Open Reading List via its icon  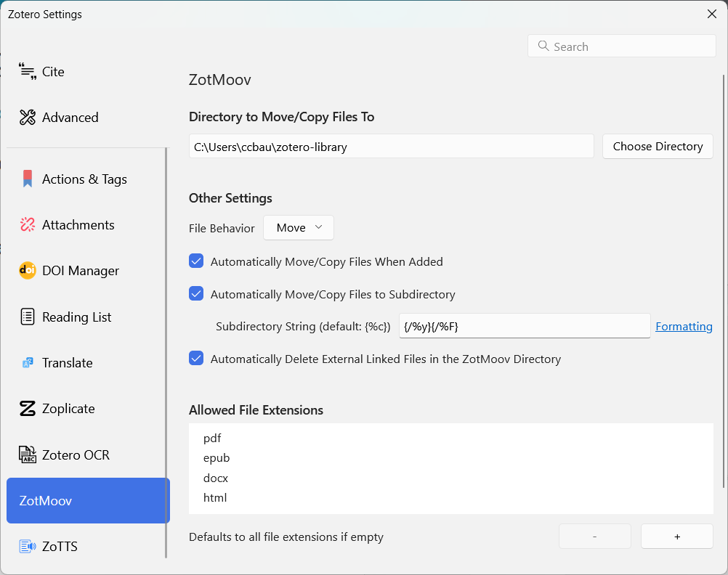coord(28,317)
